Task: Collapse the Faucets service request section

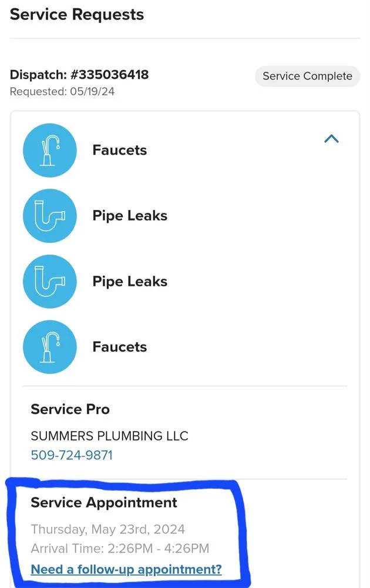Action: pos(332,139)
